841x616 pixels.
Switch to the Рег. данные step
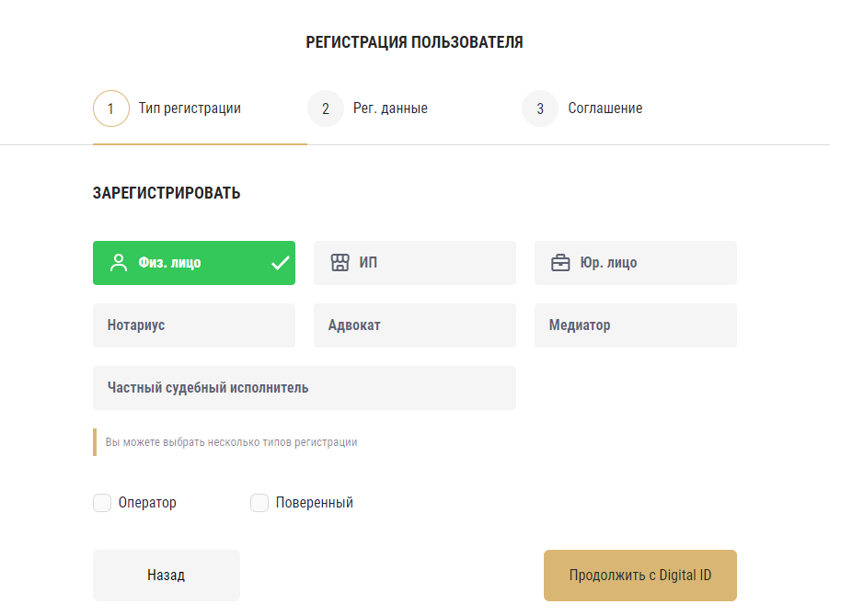point(391,108)
